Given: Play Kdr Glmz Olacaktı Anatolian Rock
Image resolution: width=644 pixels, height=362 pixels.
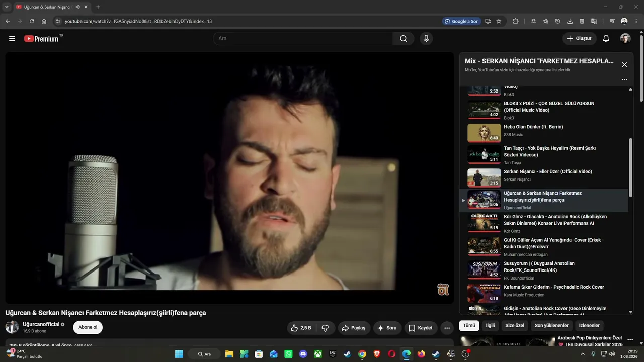Looking at the screenshot, I should pyautogui.click(x=544, y=223).
